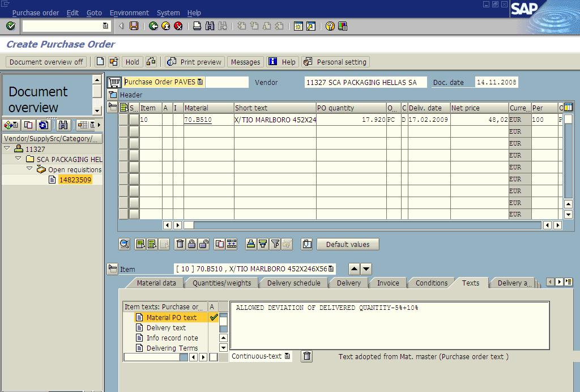Click Document overview off button
The image size is (580, 392).
click(x=46, y=62)
